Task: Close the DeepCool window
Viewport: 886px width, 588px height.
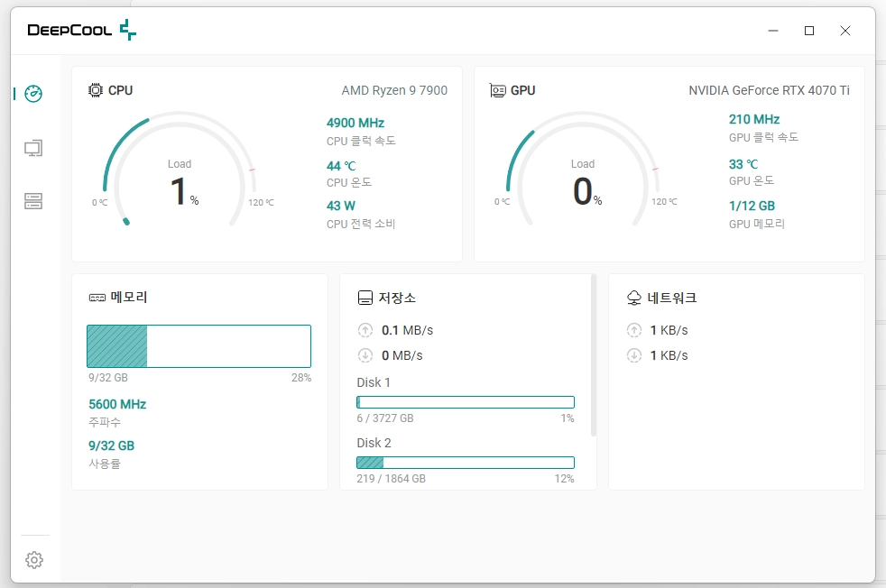Action: click(x=845, y=31)
